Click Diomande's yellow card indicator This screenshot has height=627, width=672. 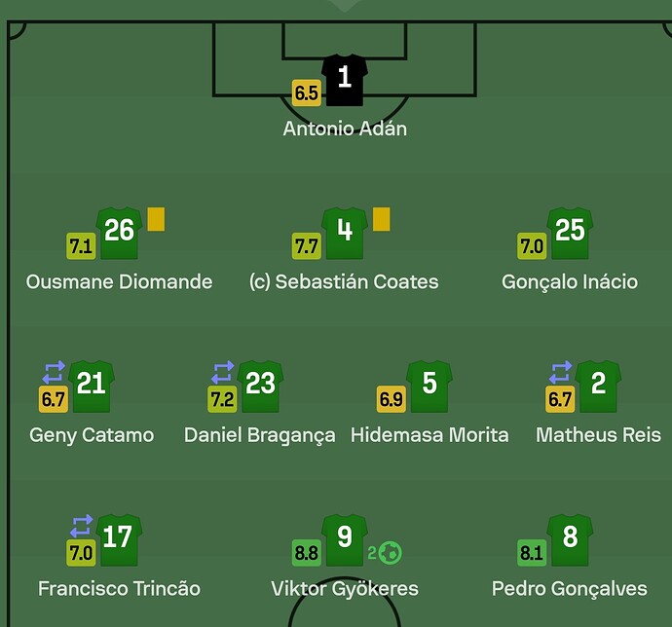[156, 219]
